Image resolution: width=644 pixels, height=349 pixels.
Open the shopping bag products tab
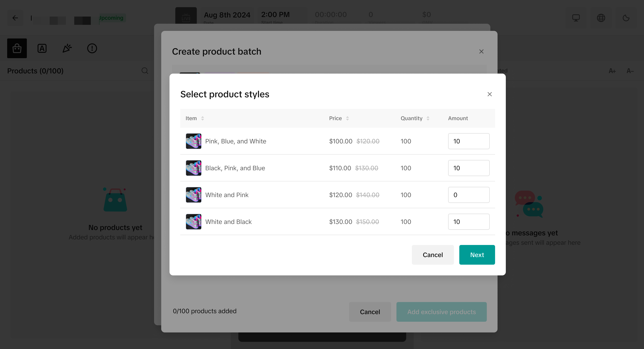(17, 48)
